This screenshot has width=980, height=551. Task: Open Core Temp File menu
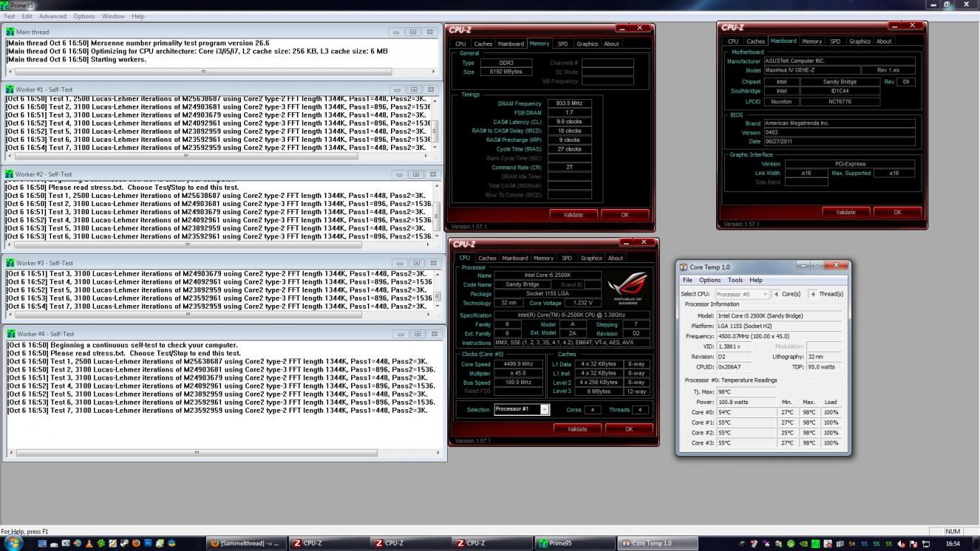[687, 280]
